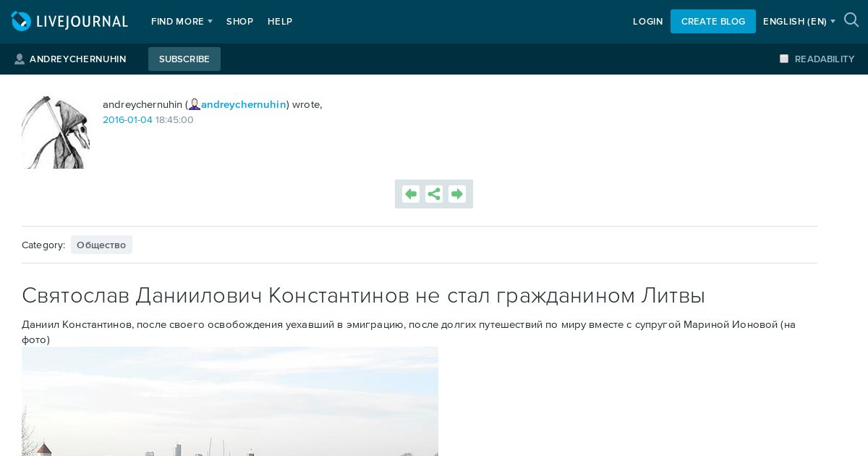Screen dimensions: 868x456
Task: Open ANDREYCHERNUHIN journal title in header bar
Action: [x=78, y=59]
